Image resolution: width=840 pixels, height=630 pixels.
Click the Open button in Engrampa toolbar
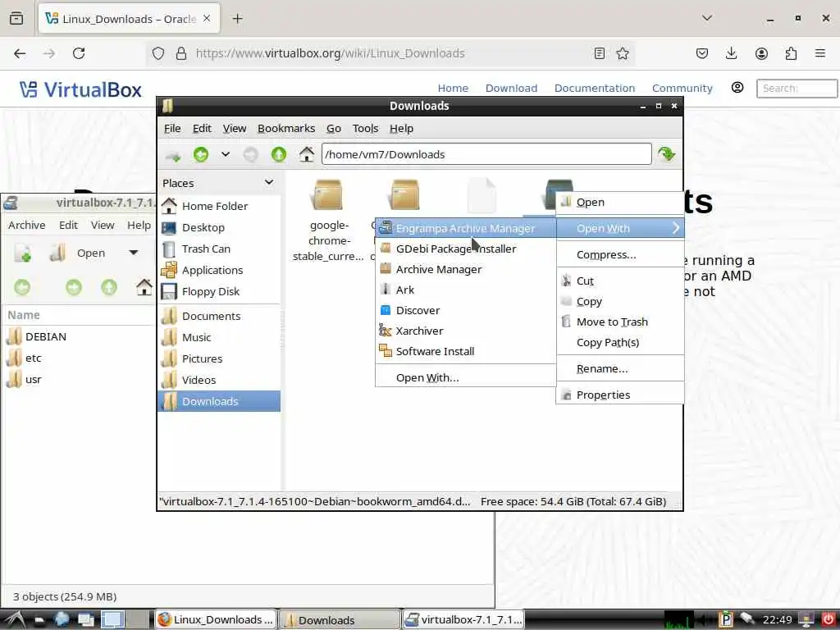click(78, 253)
